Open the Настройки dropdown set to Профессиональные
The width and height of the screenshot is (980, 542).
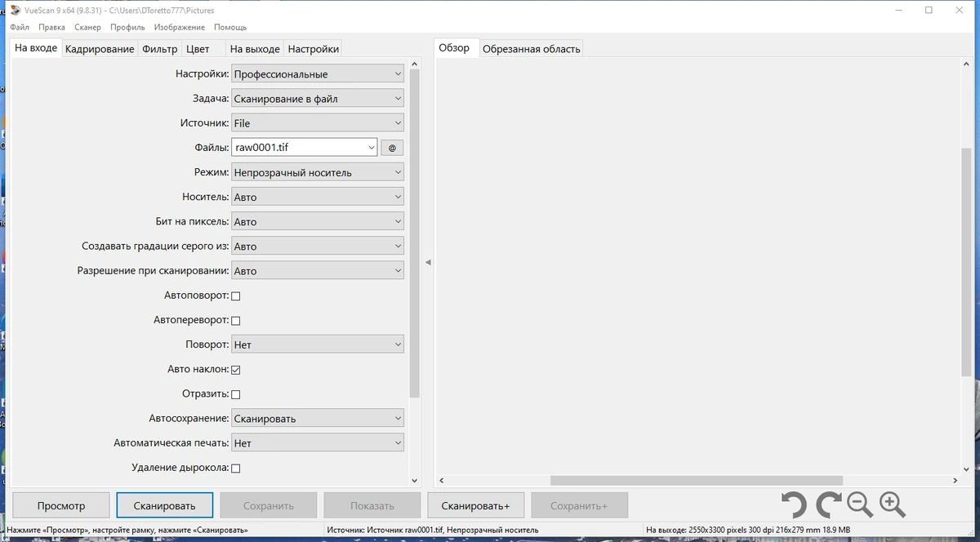coord(318,74)
